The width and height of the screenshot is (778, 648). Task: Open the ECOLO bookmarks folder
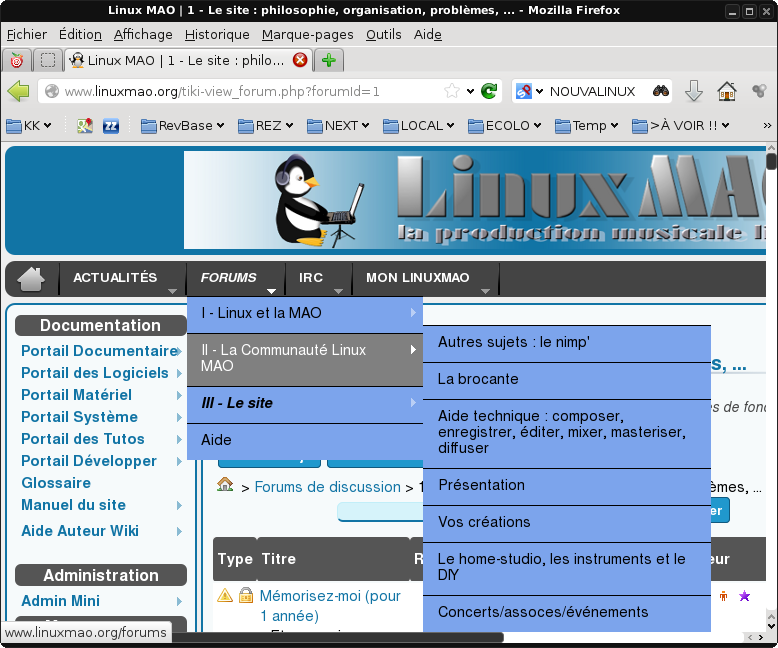(505, 126)
